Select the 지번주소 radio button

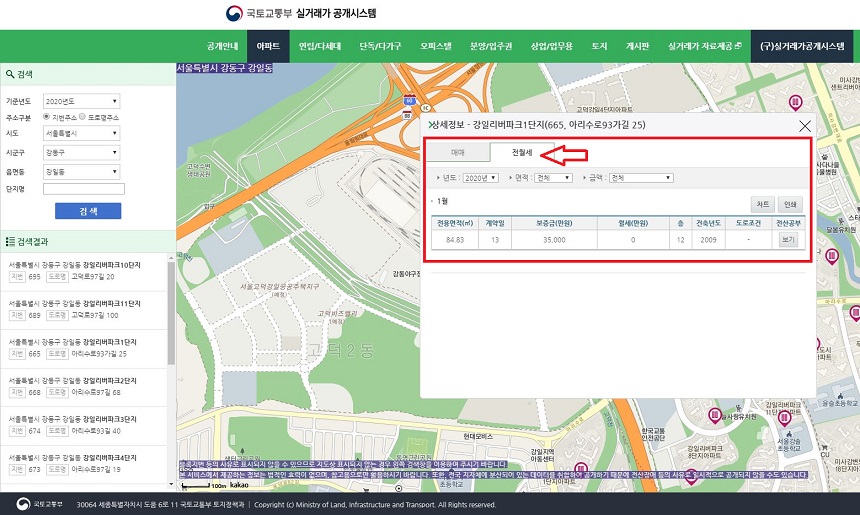[47, 116]
